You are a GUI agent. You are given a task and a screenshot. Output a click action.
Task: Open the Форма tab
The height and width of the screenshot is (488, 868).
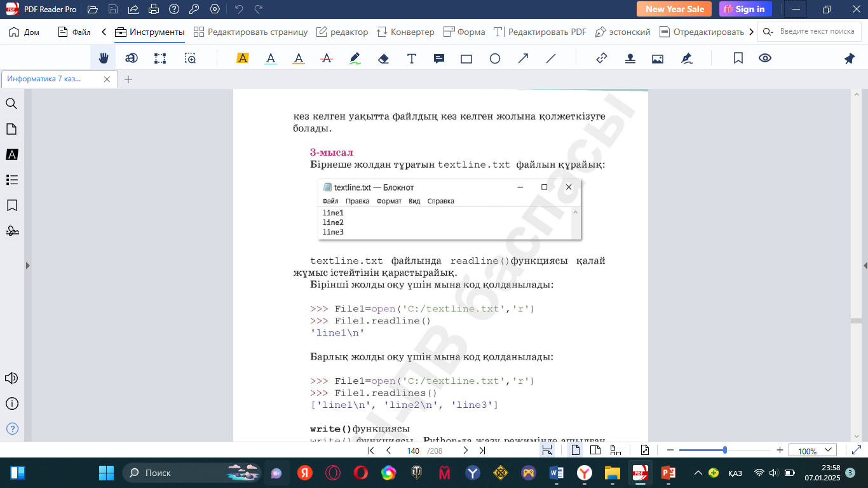coord(464,32)
